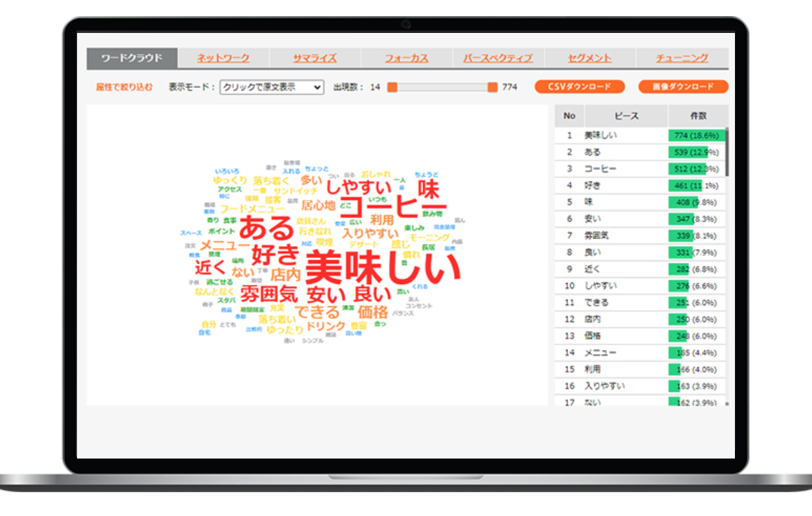Click the large 美味しい word in the cloud

click(x=384, y=268)
